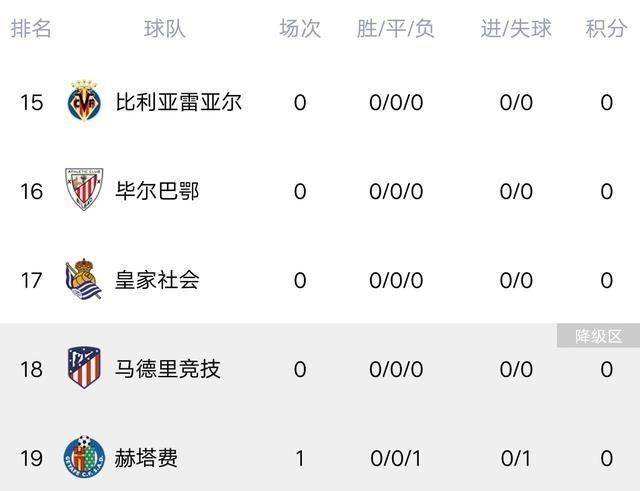Sort by 场次 column header
640x491 pixels.
[x=300, y=29]
